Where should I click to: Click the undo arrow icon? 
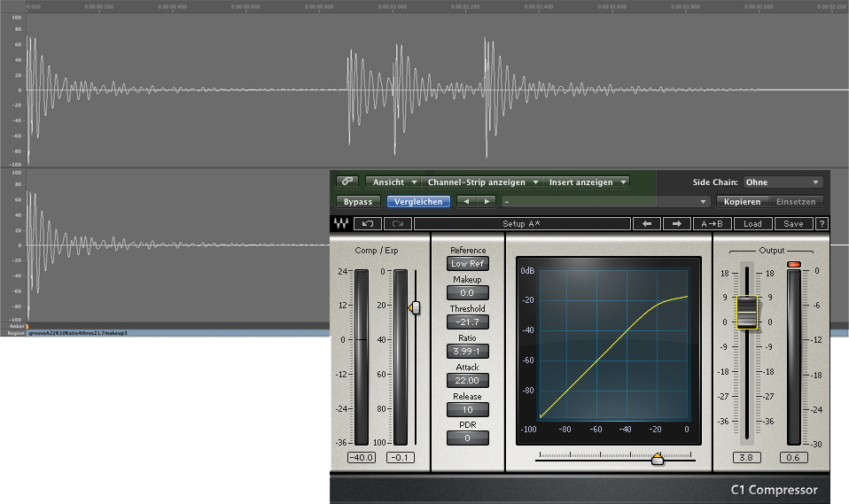(369, 224)
